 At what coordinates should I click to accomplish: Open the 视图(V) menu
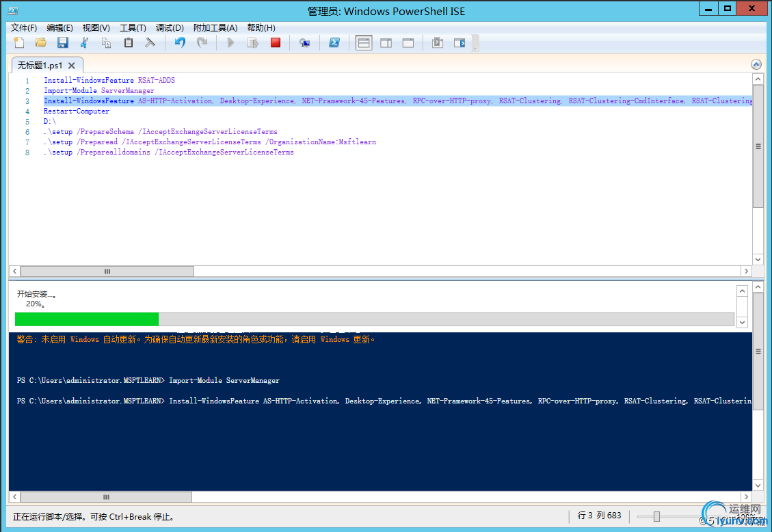(96, 27)
